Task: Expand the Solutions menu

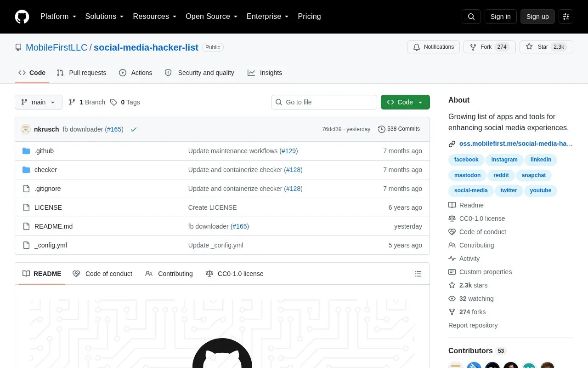Action: pyautogui.click(x=105, y=17)
